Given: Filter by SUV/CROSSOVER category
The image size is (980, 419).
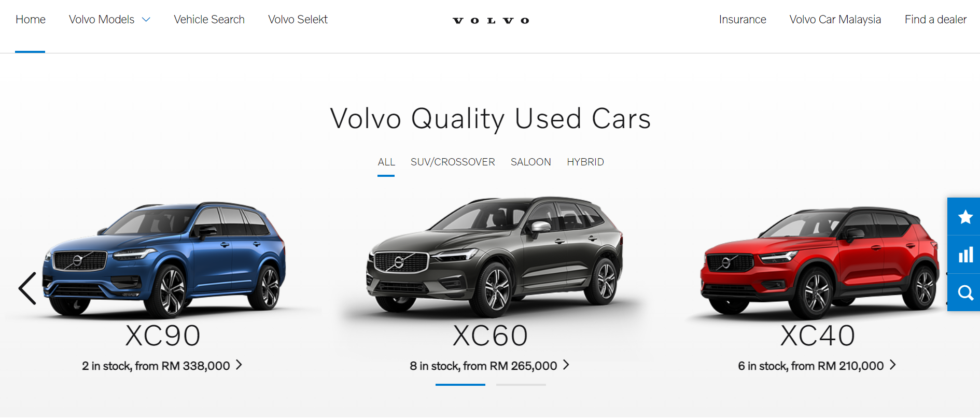Looking at the screenshot, I should point(453,162).
